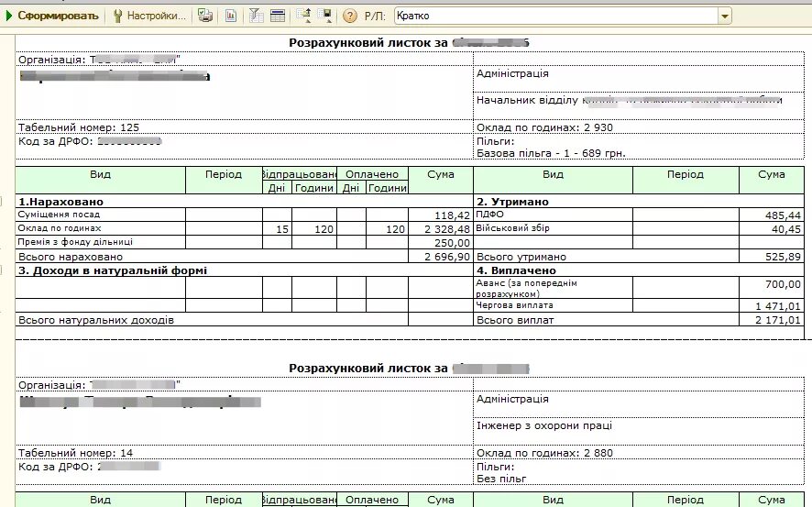
Task: Select the 1.Нараховано section header
Action: pos(60,202)
